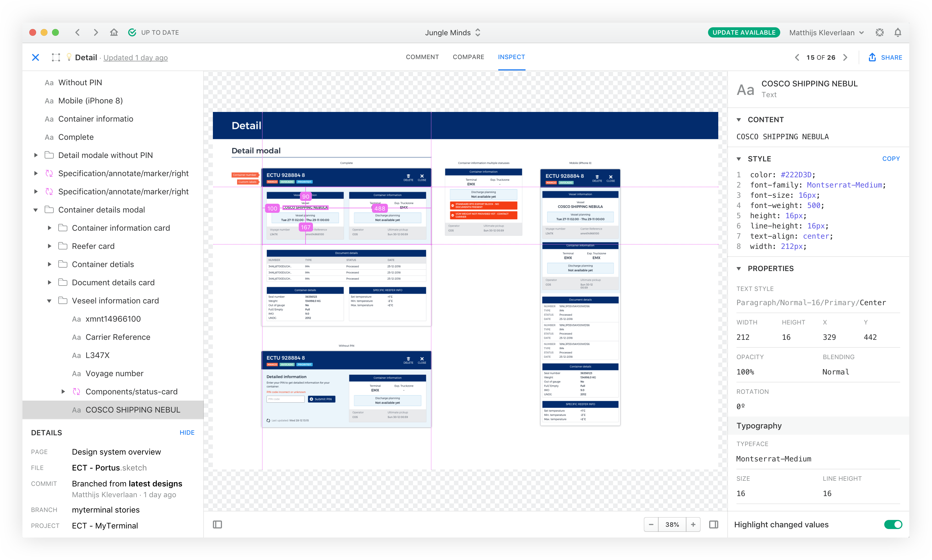Click the artboard frame icon beside Detail
Viewport: 932px width, 560px height.
[56, 57]
